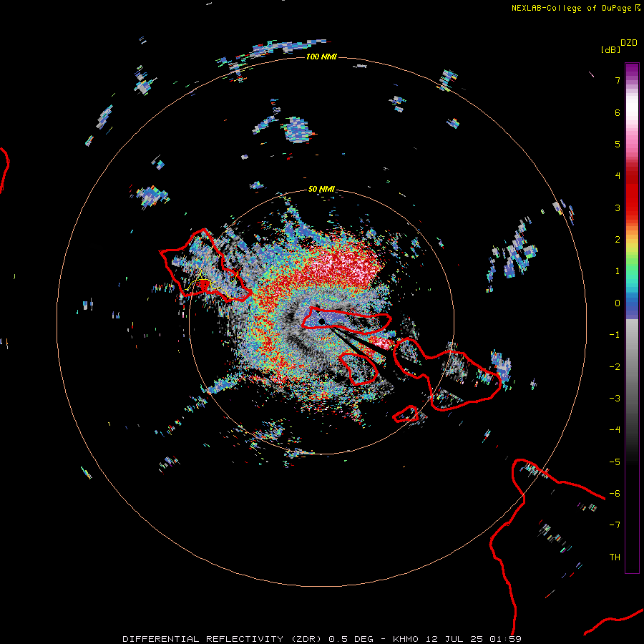Click the -3 value on the colorbar scale
The image size is (644, 644).
[615, 399]
